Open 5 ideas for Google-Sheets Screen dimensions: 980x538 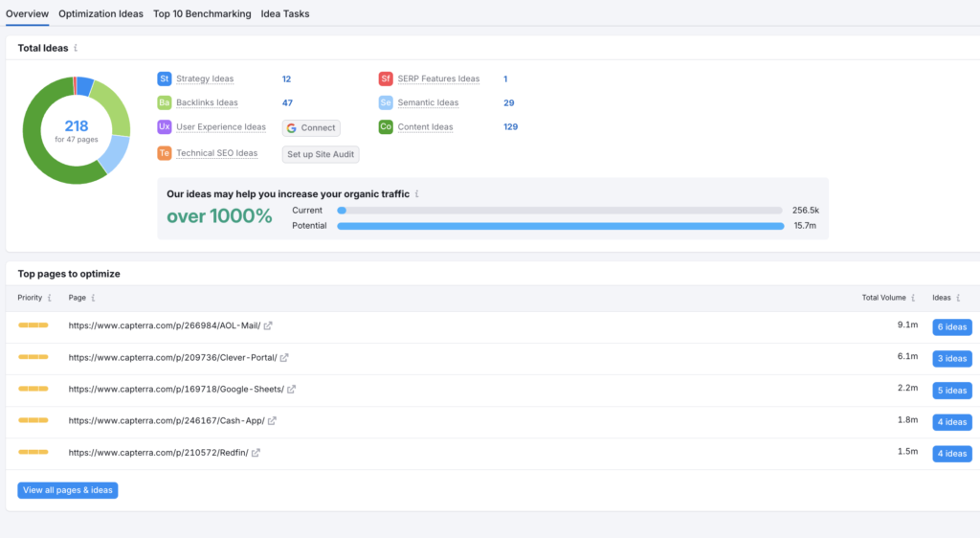pos(952,391)
